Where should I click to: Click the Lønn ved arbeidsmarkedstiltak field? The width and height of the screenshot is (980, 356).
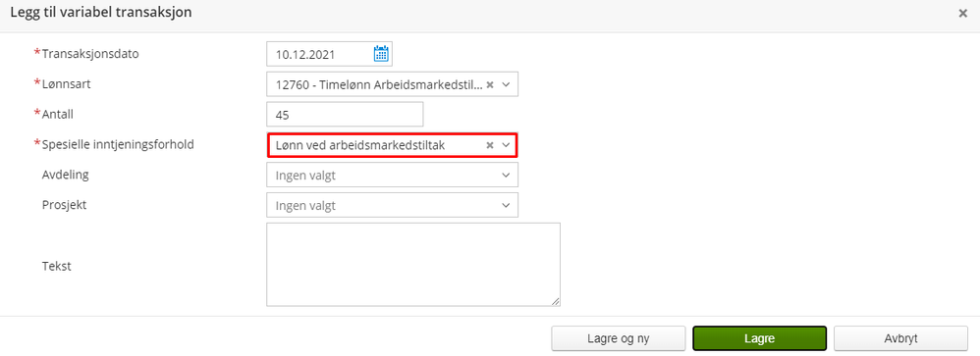tap(393, 145)
